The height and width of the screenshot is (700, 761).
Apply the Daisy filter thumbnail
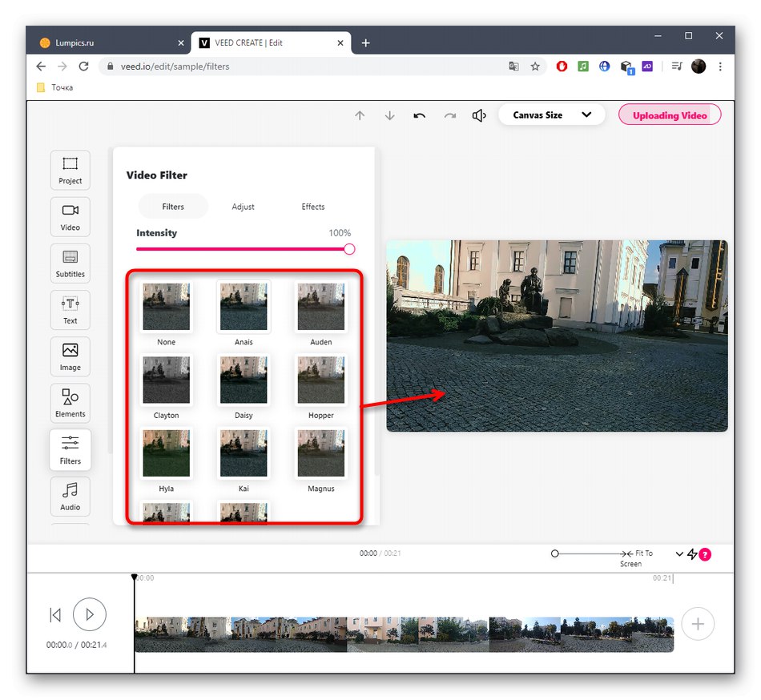point(244,380)
